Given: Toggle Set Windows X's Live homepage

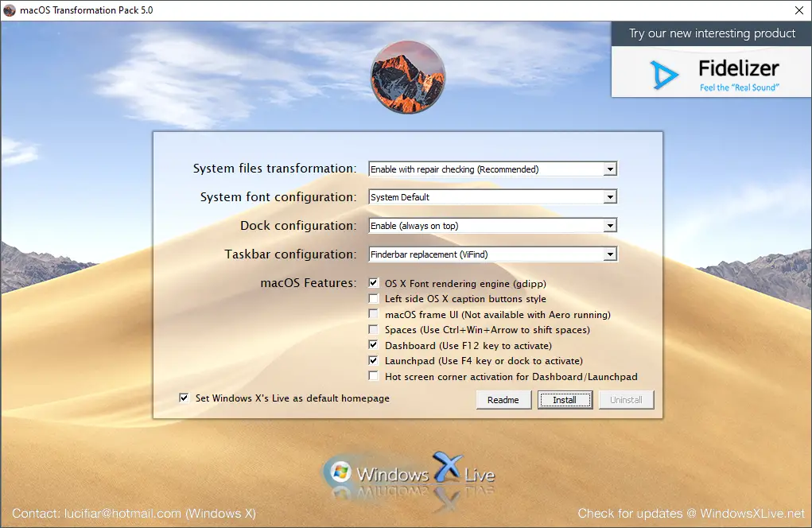Looking at the screenshot, I should click(x=184, y=398).
